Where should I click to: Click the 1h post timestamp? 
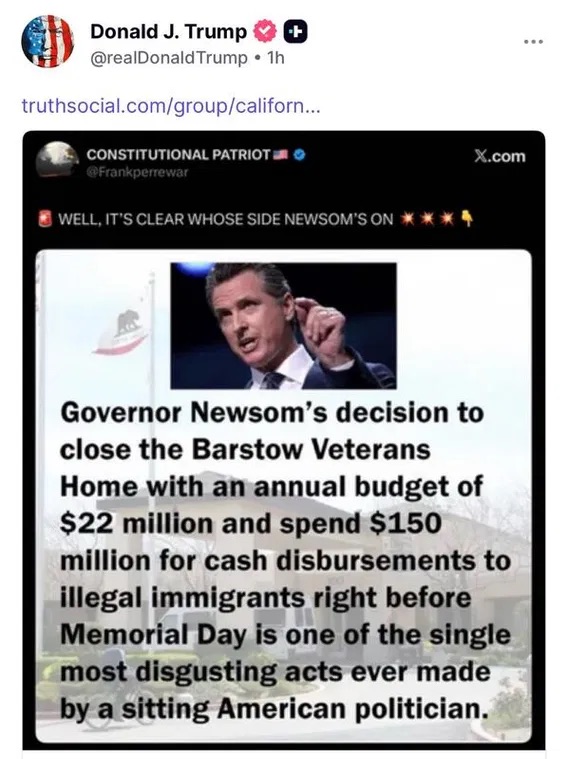click(276, 58)
